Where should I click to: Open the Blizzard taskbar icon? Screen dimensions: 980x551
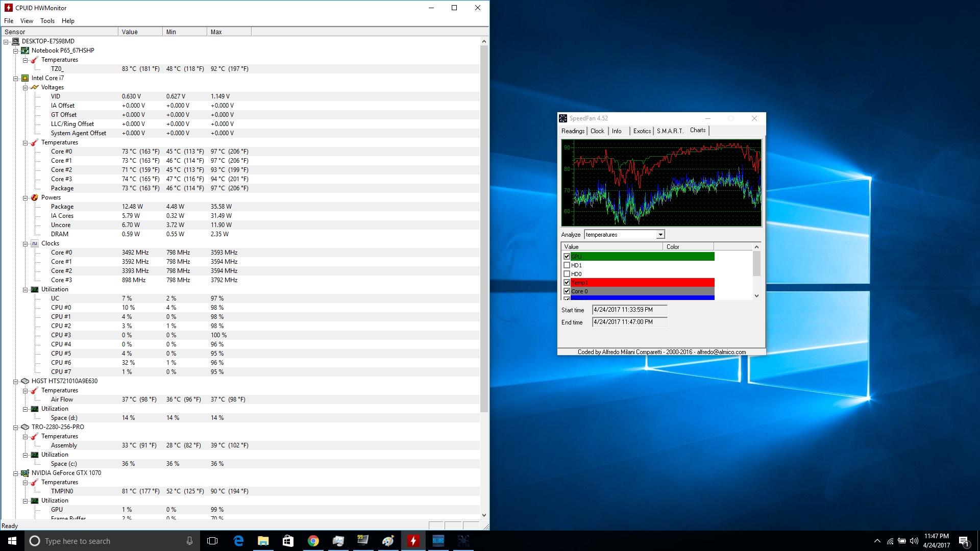[x=438, y=541]
